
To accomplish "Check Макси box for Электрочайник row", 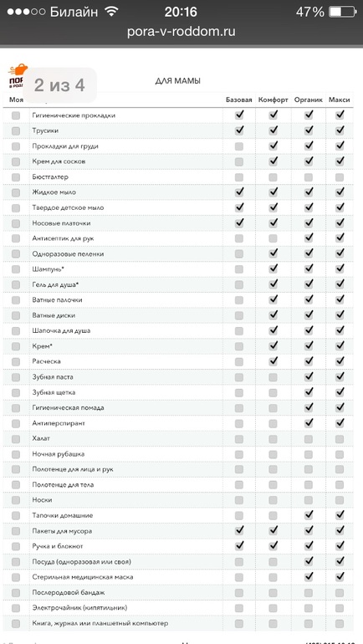I will [x=340, y=608].
